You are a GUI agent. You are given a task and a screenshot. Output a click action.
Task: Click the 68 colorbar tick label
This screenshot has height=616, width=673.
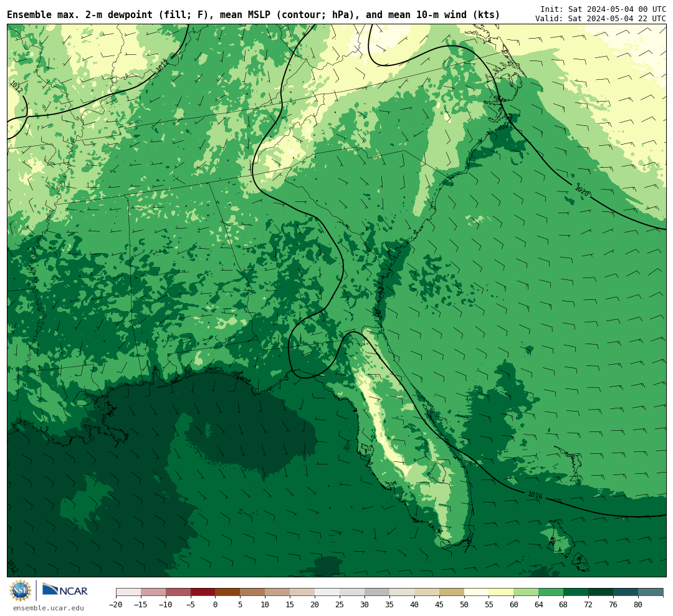point(564,604)
